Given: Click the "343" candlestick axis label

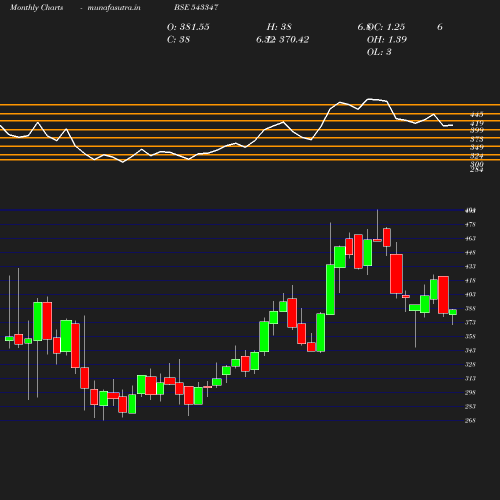Looking at the screenshot, I should click(470, 351).
